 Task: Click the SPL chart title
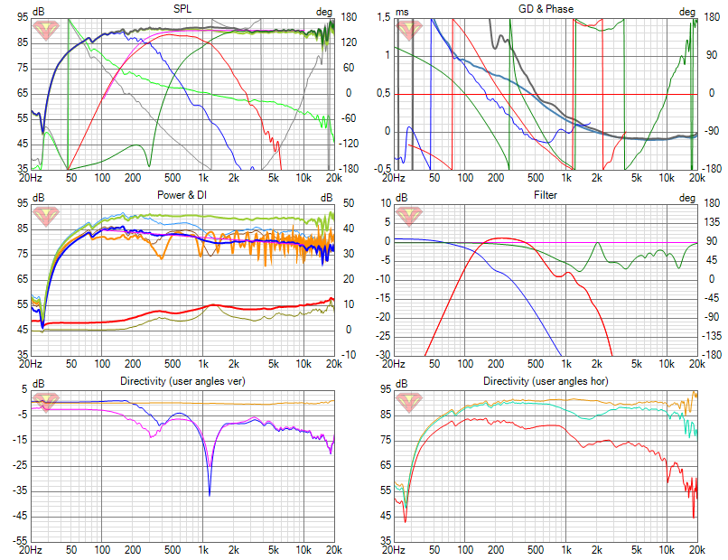[182, 9]
